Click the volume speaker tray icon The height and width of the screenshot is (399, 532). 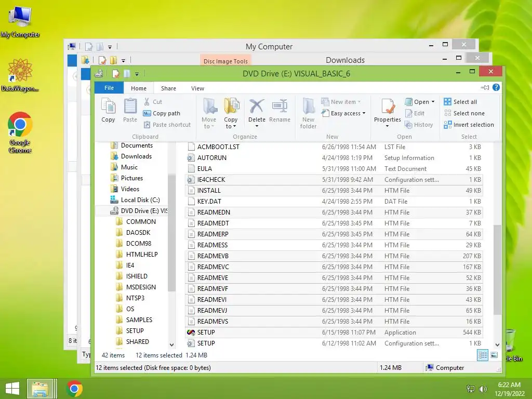pyautogui.click(x=483, y=389)
